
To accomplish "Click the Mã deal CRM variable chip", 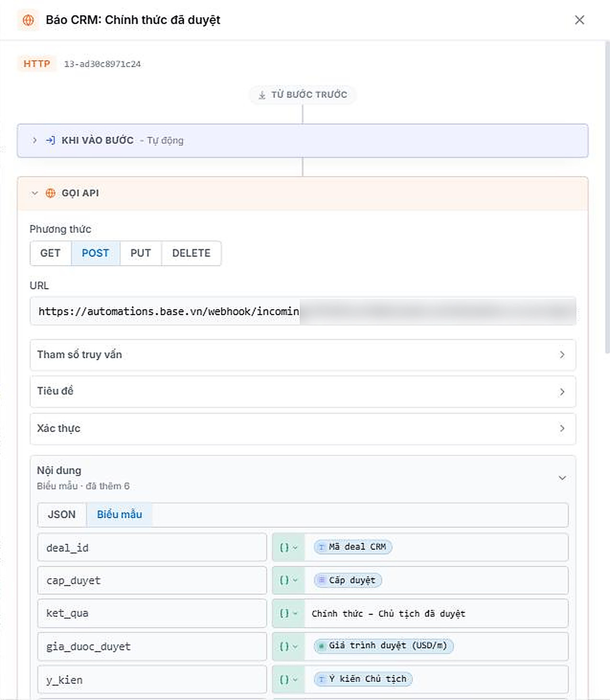I will point(353,547).
